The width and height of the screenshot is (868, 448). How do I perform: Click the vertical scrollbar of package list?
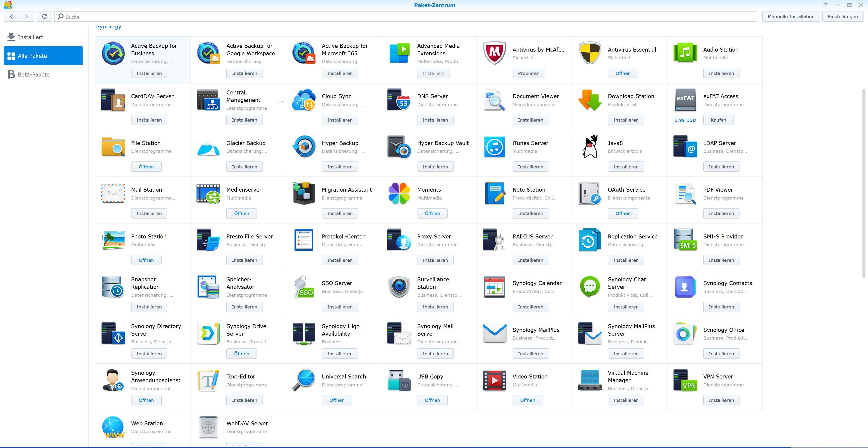864,184
